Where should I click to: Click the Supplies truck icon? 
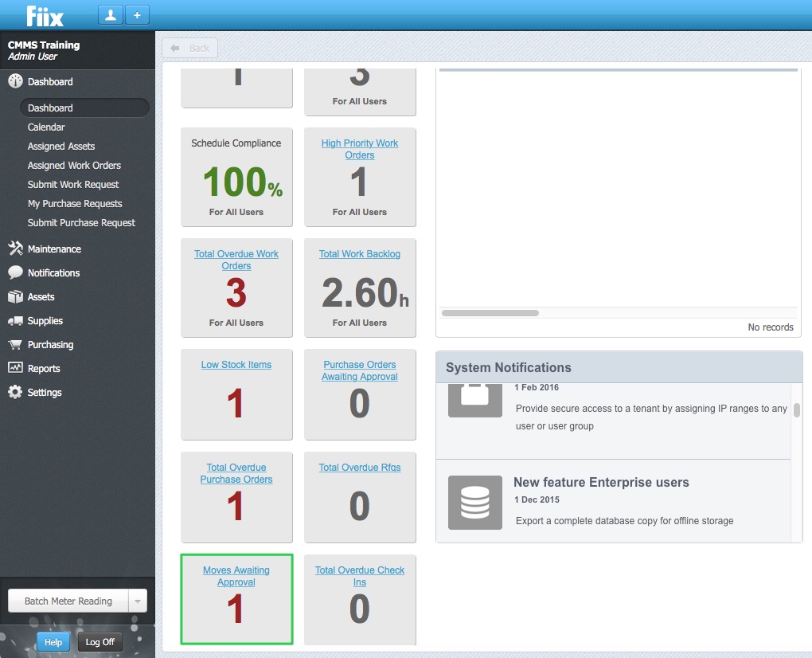pos(15,321)
